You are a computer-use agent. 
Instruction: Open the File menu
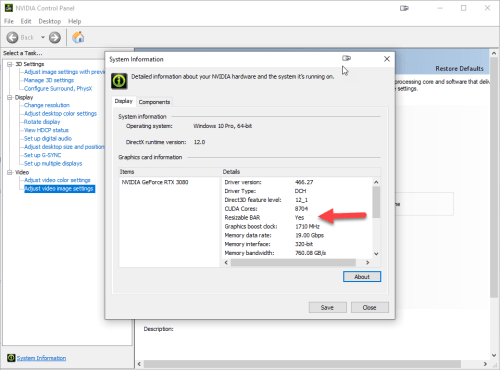click(9, 21)
